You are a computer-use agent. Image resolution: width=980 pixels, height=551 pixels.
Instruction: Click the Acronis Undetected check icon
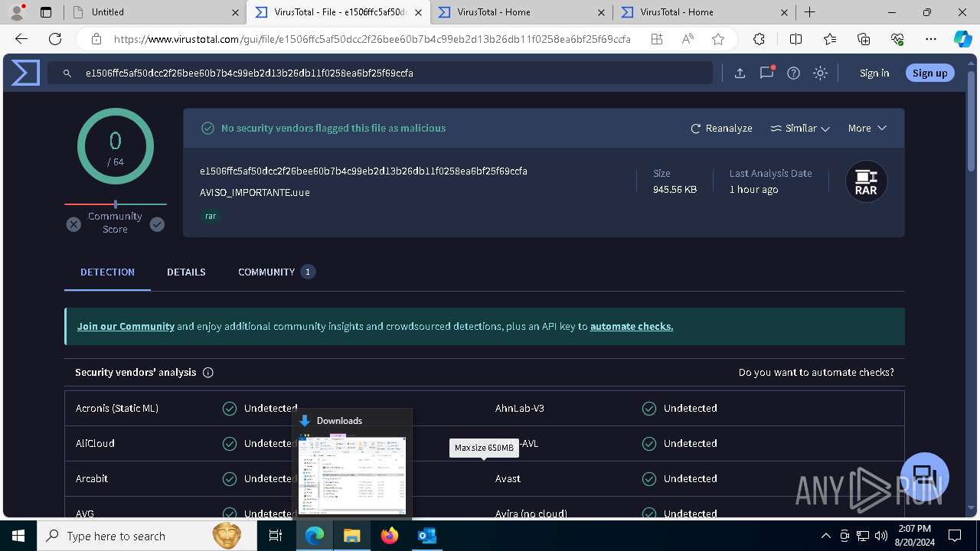[x=230, y=409]
